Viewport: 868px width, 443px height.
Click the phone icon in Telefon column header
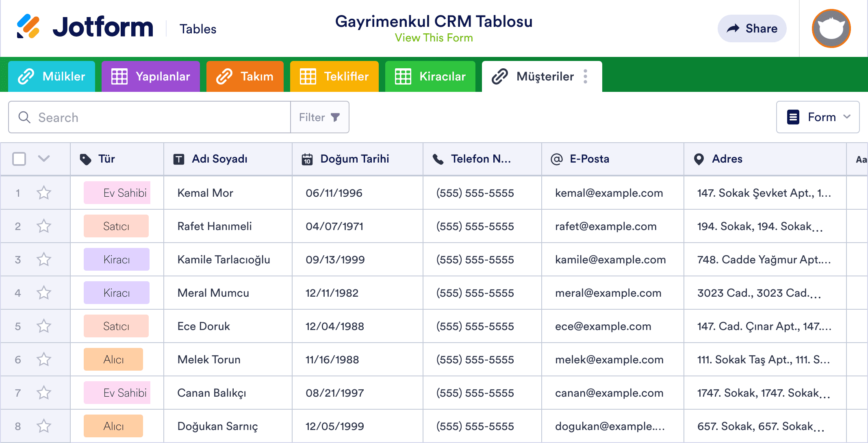pos(438,159)
